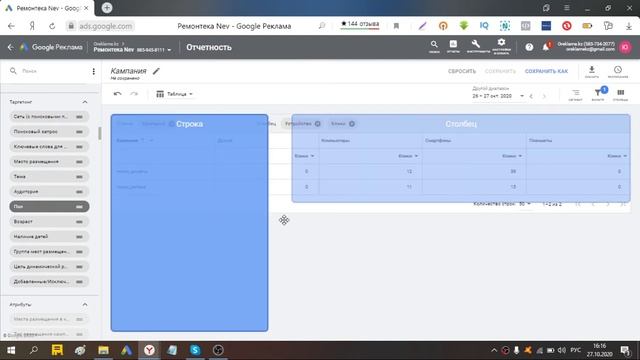The width and height of the screenshot is (640, 360).
Task: Click СОХРАНИТЬ КАК button
Action: (546, 71)
